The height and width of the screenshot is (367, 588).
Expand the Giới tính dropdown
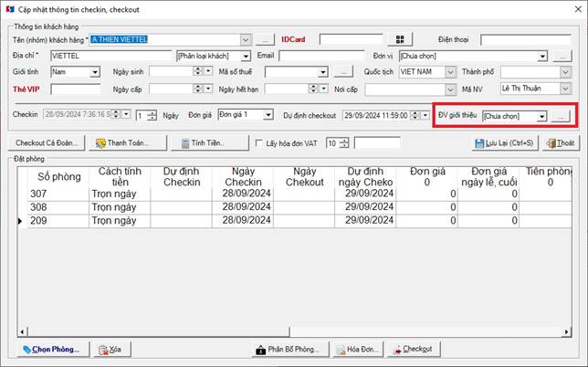[x=95, y=72]
